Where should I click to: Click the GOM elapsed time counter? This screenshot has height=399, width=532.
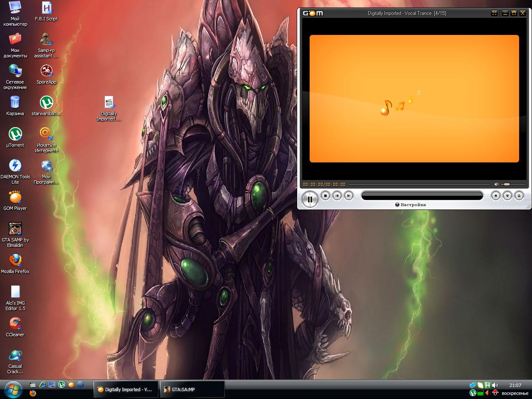click(313, 184)
